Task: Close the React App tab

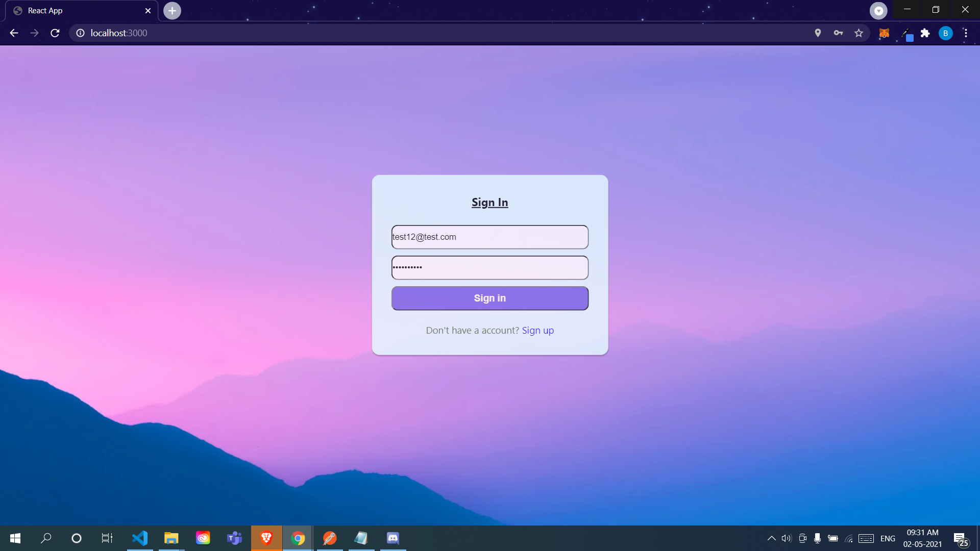Action: click(148, 11)
